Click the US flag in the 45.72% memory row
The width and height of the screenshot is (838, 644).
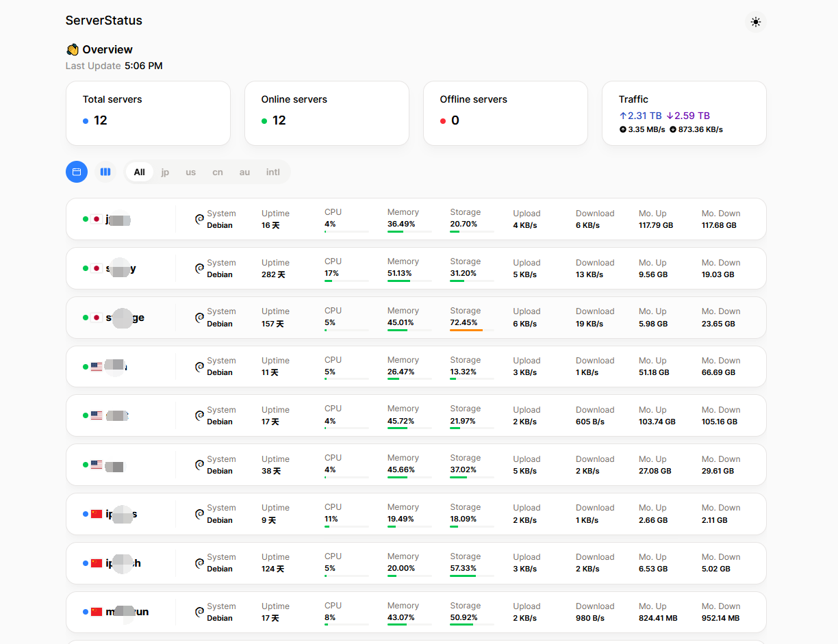(x=97, y=416)
